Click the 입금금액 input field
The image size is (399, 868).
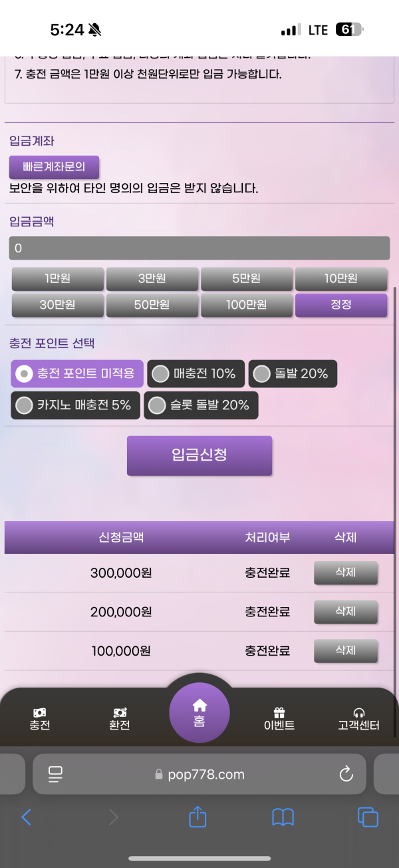point(199,248)
